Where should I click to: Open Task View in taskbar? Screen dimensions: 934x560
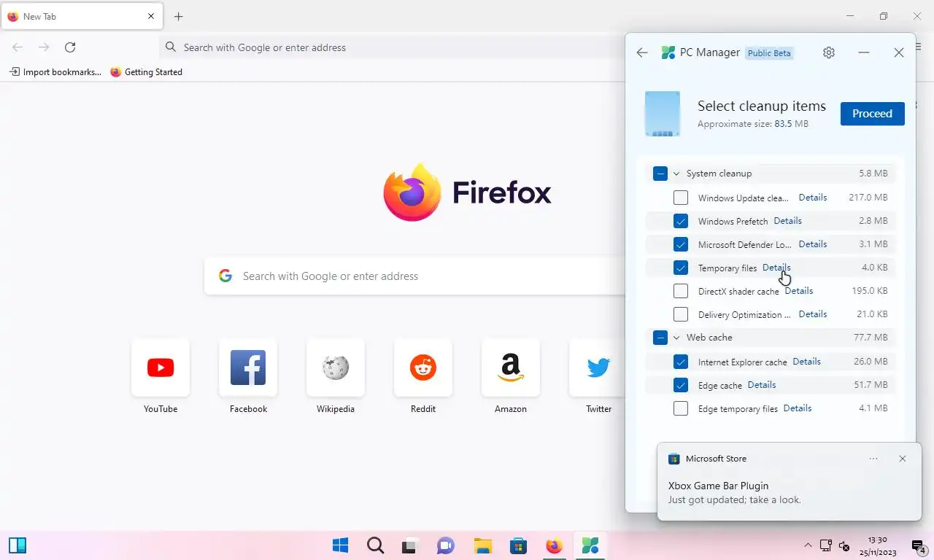[410, 545]
